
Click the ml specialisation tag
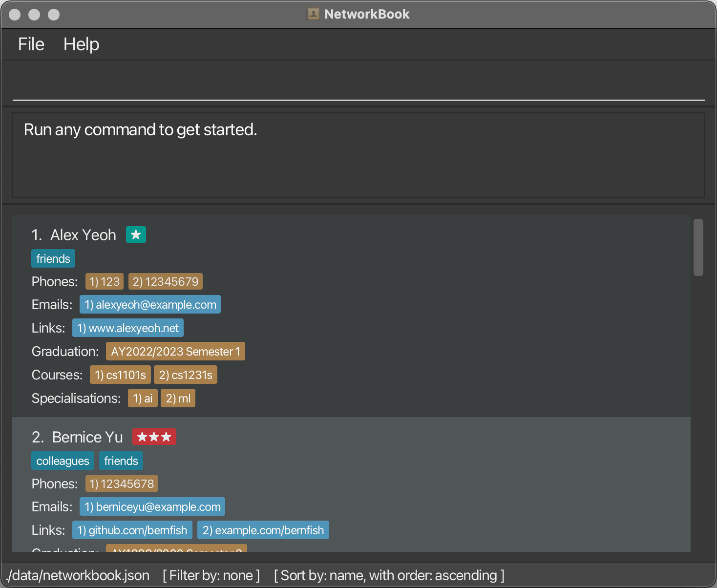pyautogui.click(x=178, y=398)
